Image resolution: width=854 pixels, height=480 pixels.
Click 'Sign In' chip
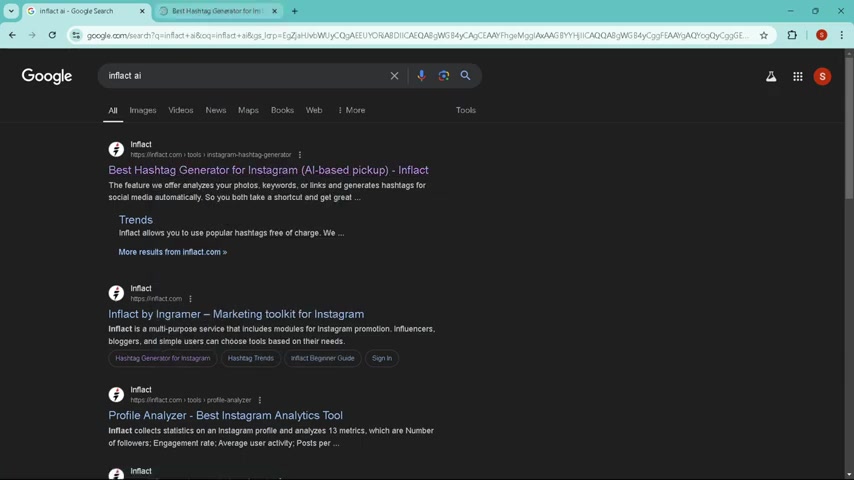[x=382, y=358]
